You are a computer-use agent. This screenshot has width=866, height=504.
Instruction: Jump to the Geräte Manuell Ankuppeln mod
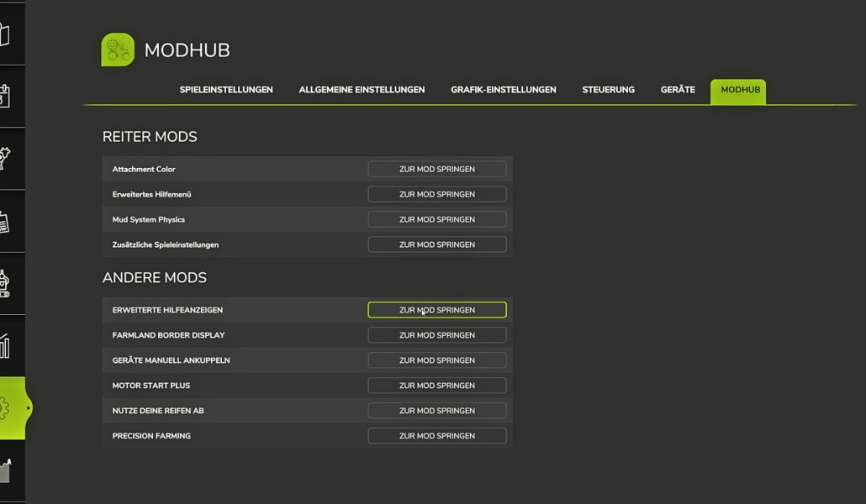[437, 360]
